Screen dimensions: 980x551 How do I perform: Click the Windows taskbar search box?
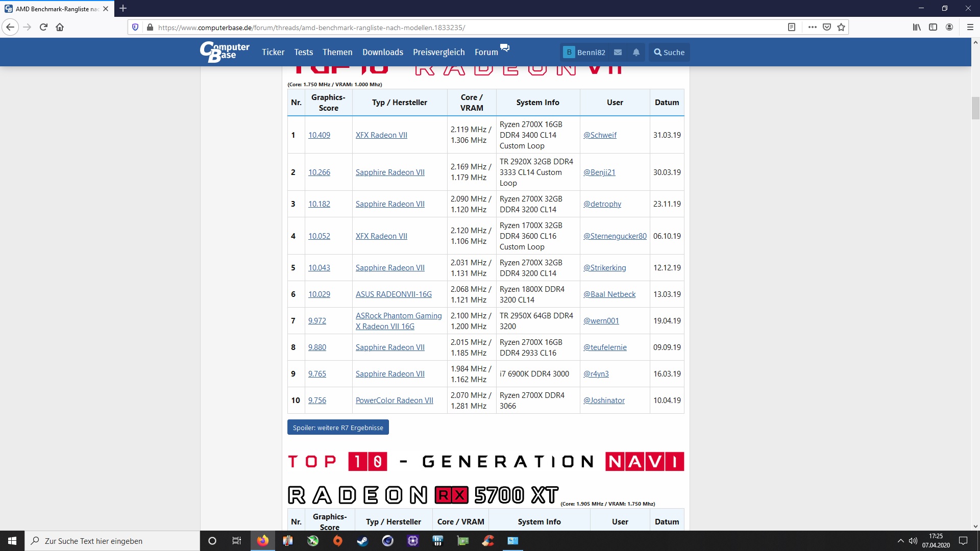[112, 541]
